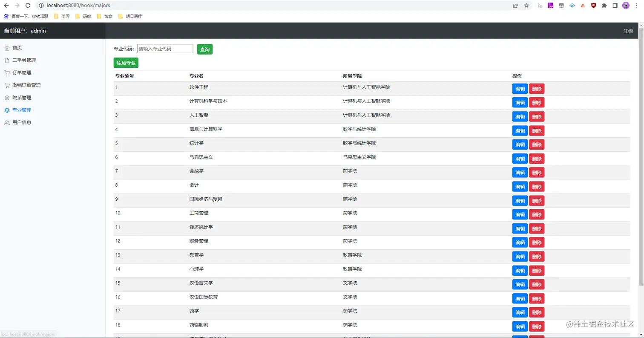The height and width of the screenshot is (338, 644).
Task: Open the uBlock Origin shield icon
Action: coord(593,6)
